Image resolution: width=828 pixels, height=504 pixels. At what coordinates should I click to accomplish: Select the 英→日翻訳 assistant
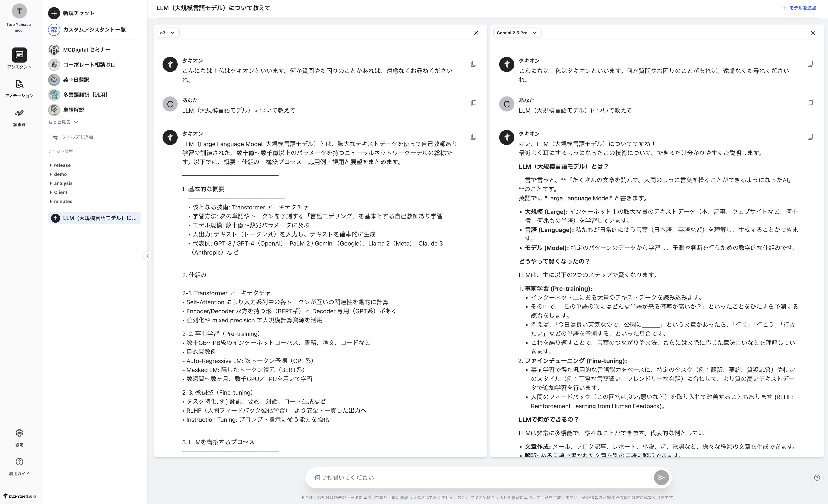pyautogui.click(x=76, y=80)
